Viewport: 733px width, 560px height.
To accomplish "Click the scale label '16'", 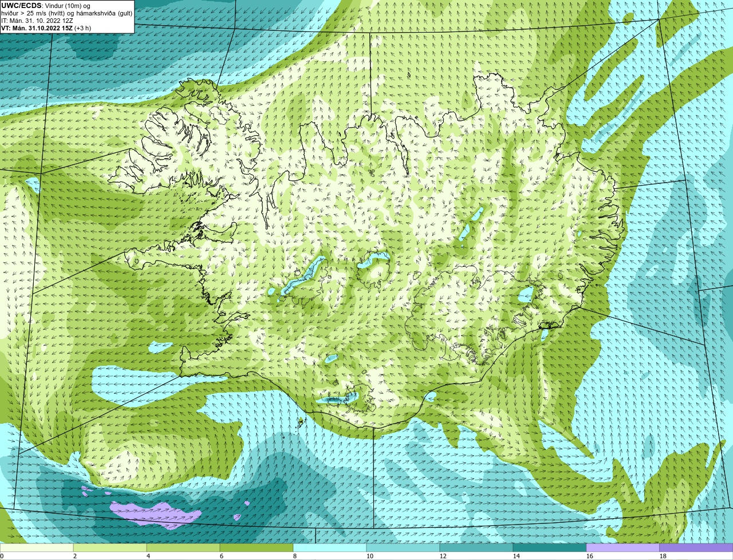I will (590, 556).
